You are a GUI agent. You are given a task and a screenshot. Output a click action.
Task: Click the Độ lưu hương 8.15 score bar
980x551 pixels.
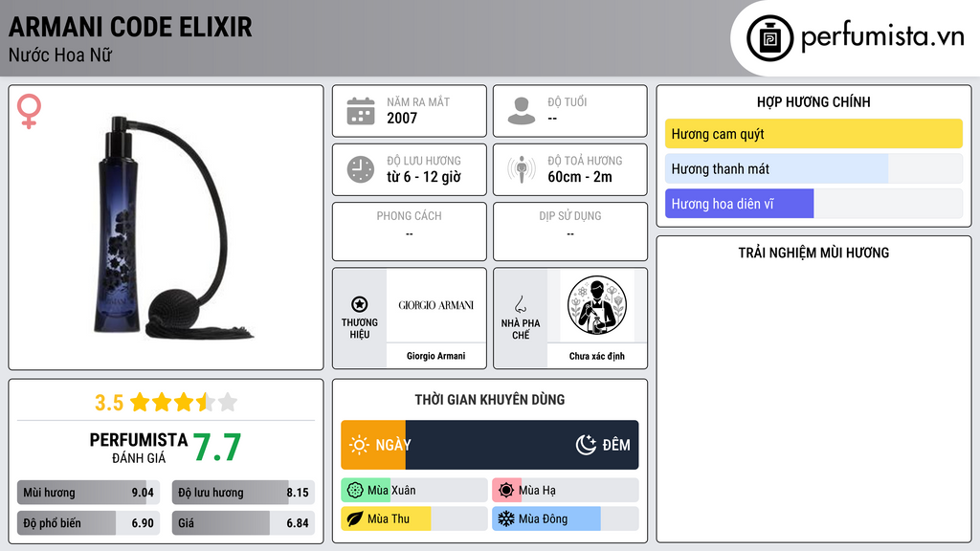pyautogui.click(x=243, y=493)
